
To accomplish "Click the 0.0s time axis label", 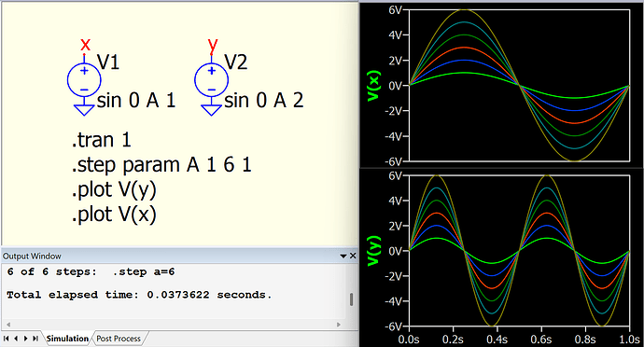I will coord(409,340).
